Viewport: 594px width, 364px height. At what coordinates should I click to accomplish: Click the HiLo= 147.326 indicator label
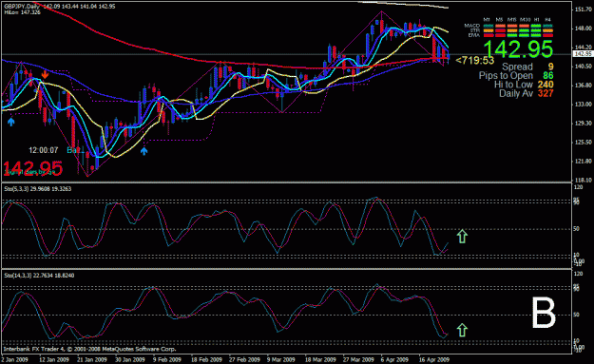pyautogui.click(x=22, y=12)
